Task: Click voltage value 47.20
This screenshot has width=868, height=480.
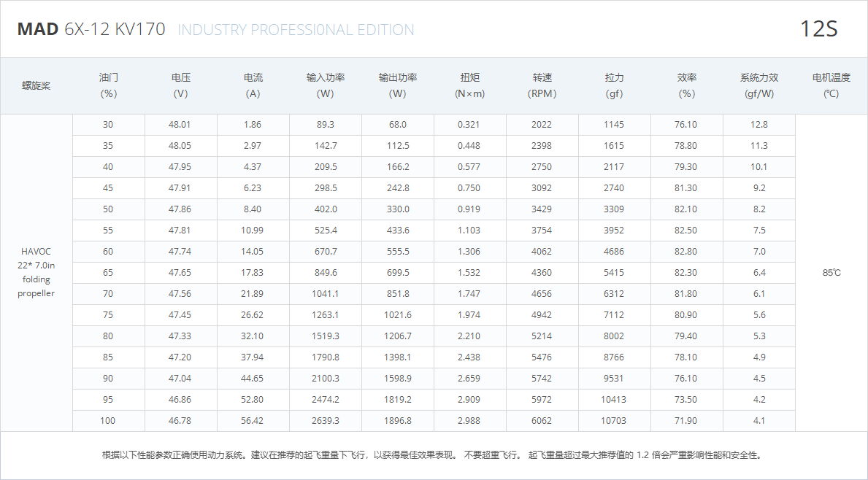Action: 180,357
